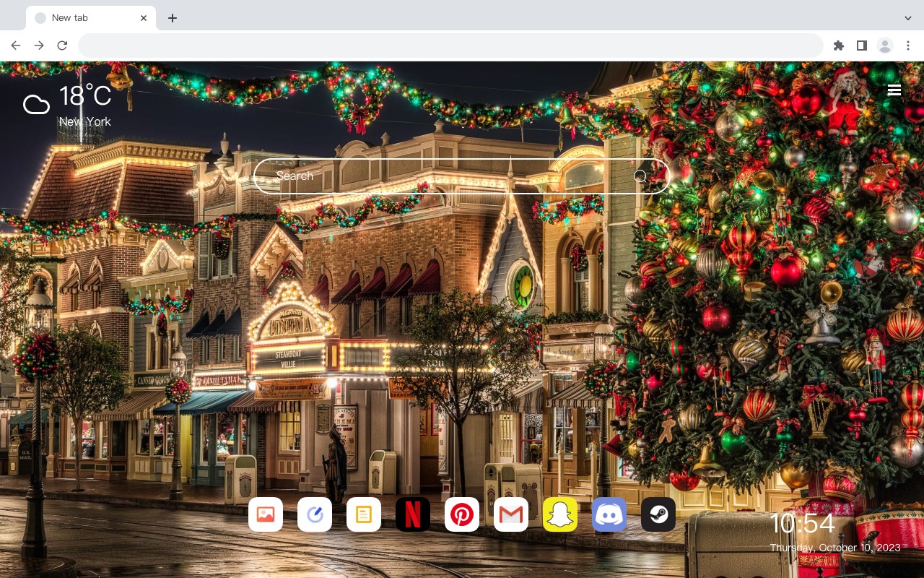924x578 pixels.
Task: Go back to previous page
Action: [x=16, y=46]
